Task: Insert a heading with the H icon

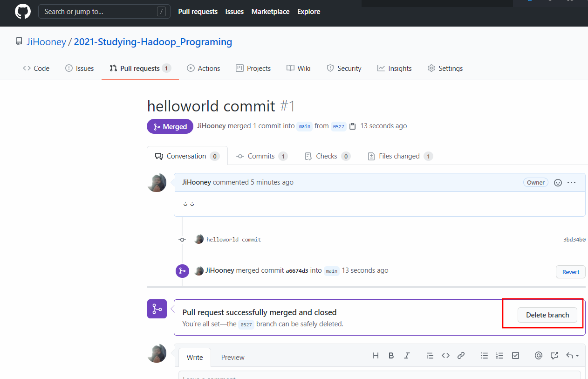Action: click(x=376, y=356)
